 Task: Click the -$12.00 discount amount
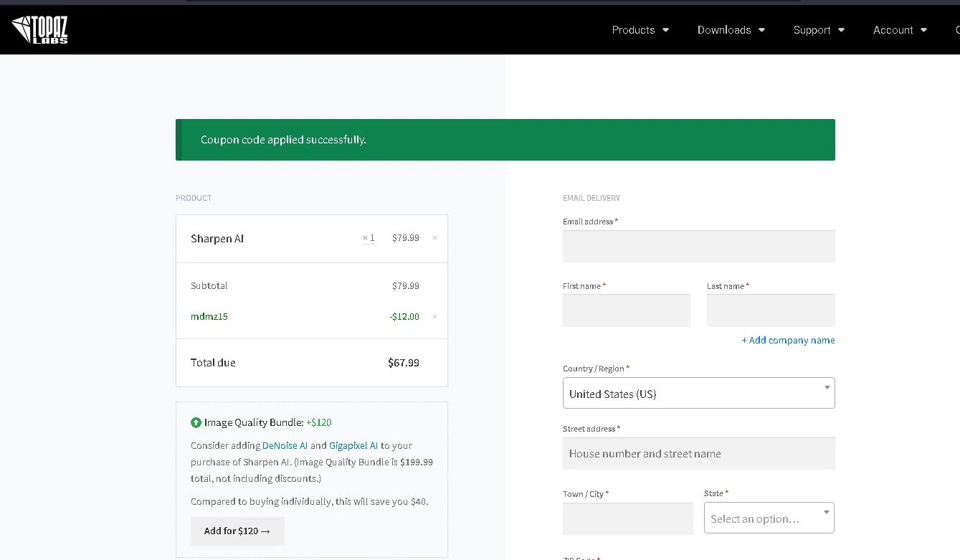405,316
